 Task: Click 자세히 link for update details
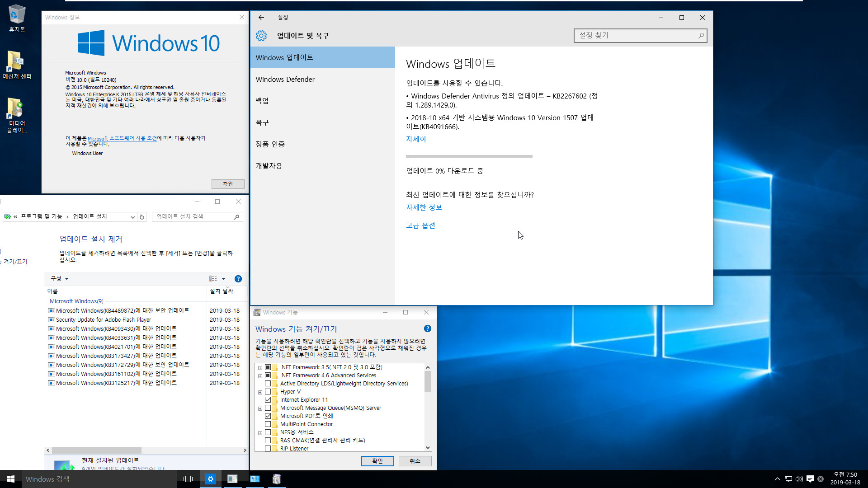click(415, 138)
